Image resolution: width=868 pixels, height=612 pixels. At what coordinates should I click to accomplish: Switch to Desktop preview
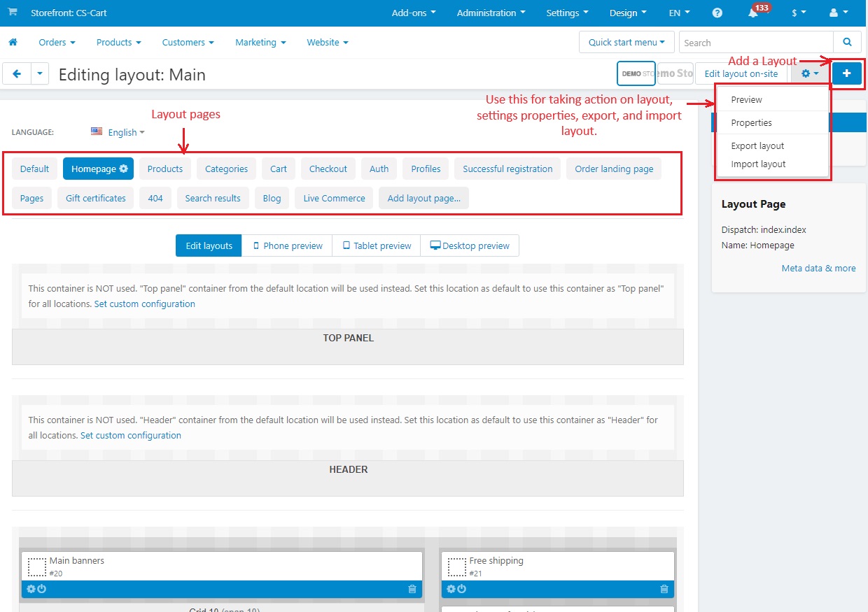tap(470, 245)
